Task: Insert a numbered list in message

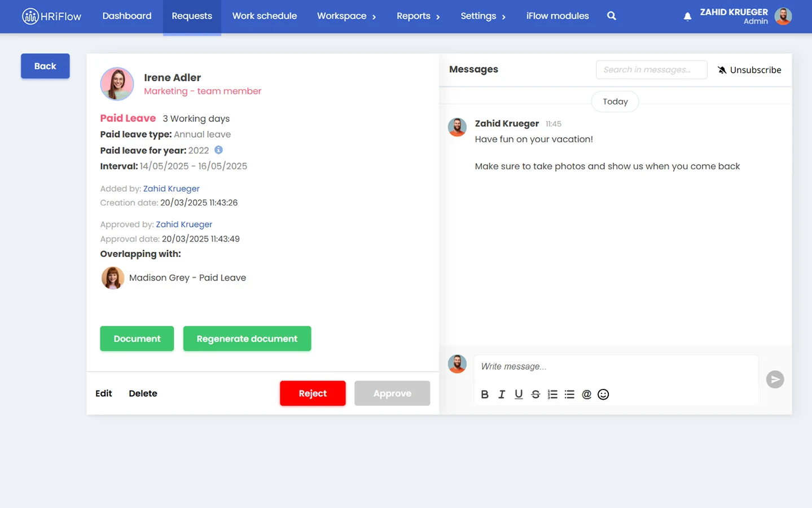Action: (552, 395)
